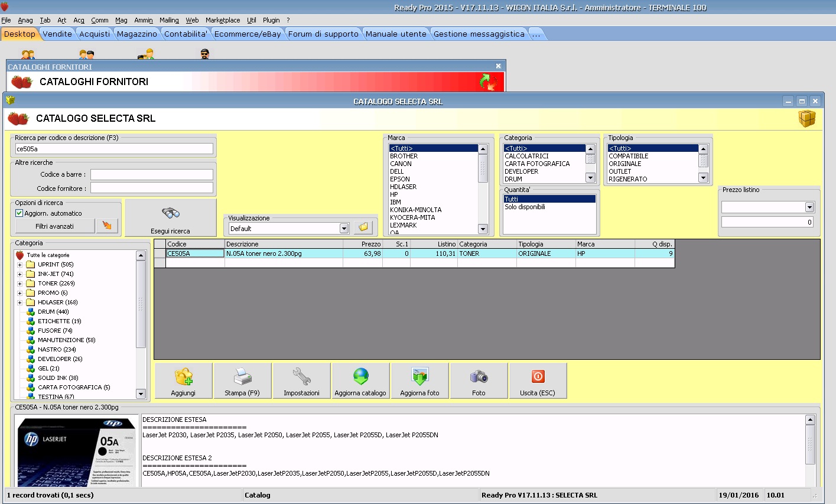836x504 pixels.
Task: Expand the HDLASER (168) tree node
Action: [x=19, y=303]
